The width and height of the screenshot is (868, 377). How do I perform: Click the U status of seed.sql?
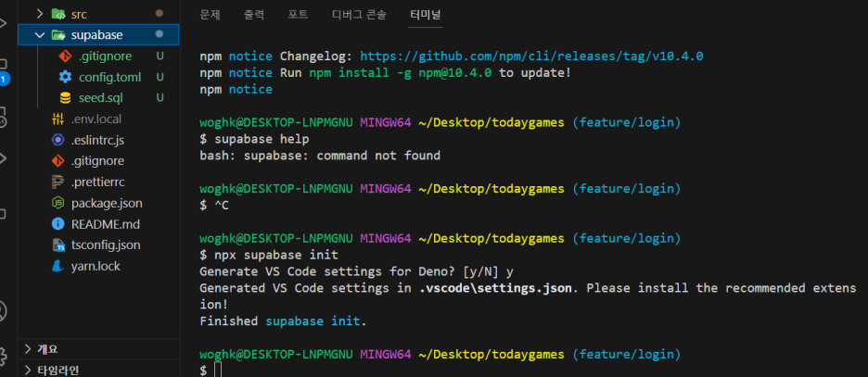160,98
